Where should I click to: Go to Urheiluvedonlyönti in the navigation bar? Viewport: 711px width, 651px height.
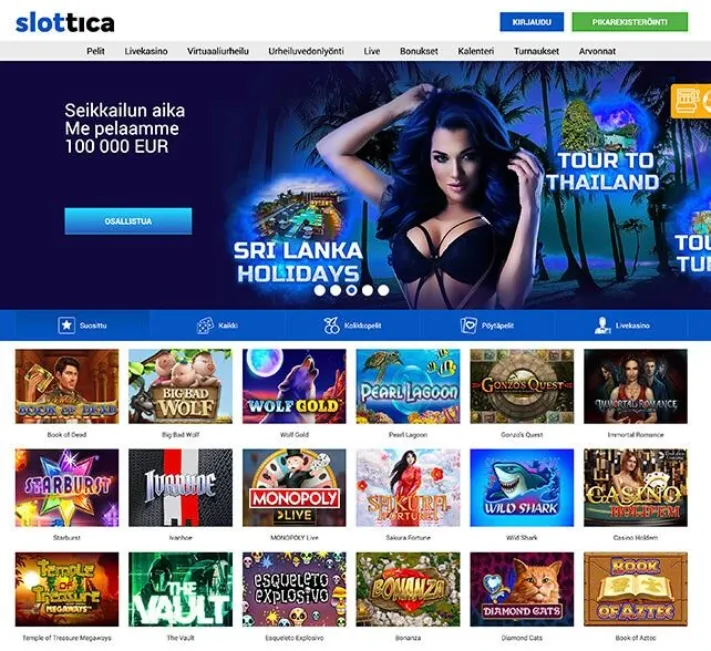pos(306,51)
